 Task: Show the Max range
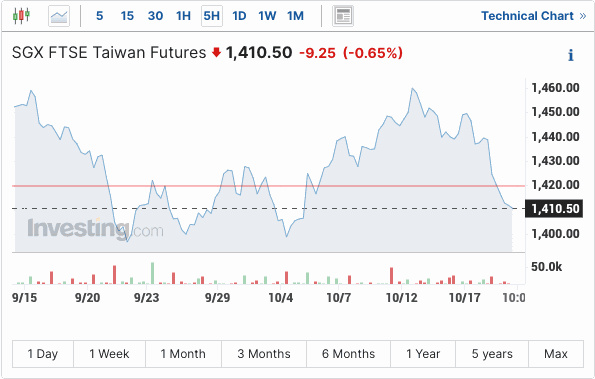[x=556, y=354]
